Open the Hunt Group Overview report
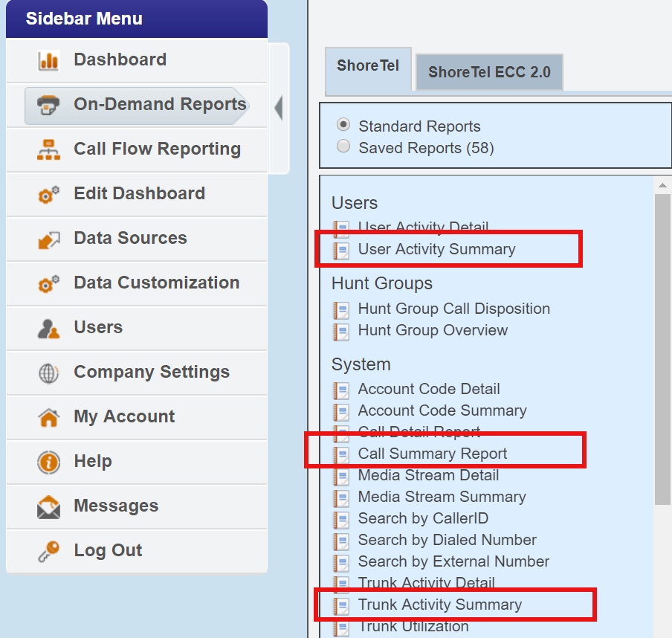 coord(433,330)
